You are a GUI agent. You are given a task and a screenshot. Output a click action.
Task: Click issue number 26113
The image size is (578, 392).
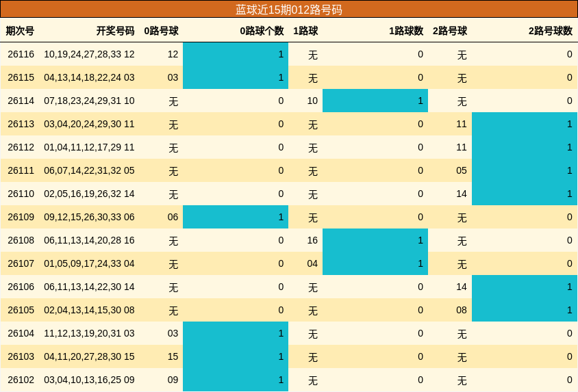tap(21, 124)
